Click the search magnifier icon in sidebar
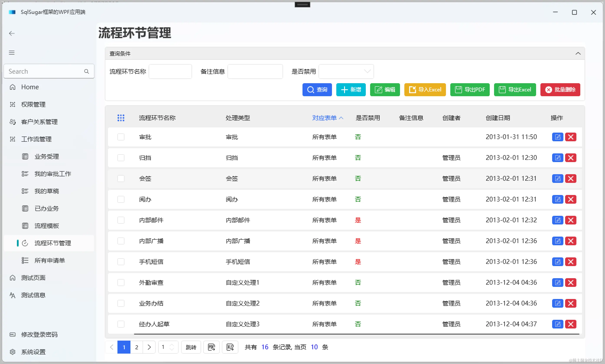Viewport: 605px width, 364px height. point(86,71)
